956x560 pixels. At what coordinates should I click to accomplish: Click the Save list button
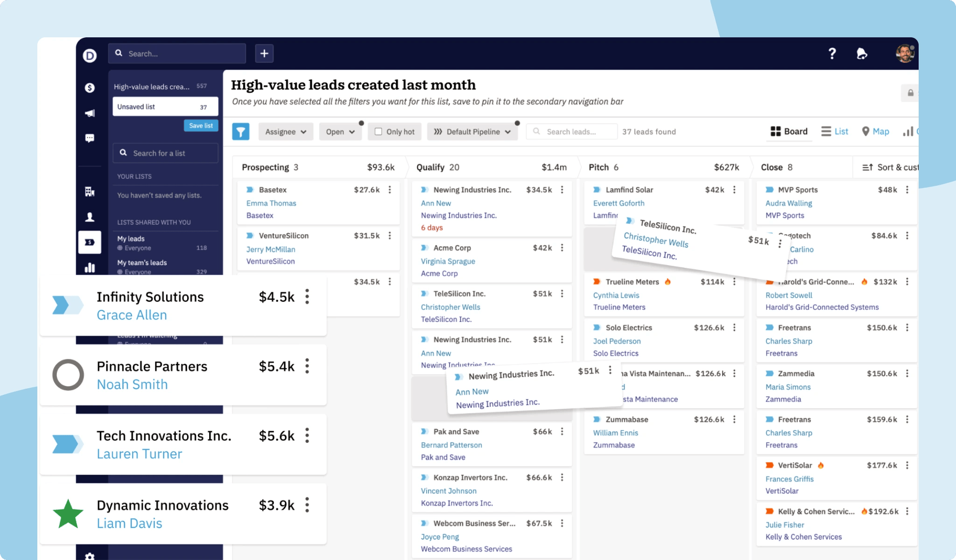pyautogui.click(x=201, y=125)
